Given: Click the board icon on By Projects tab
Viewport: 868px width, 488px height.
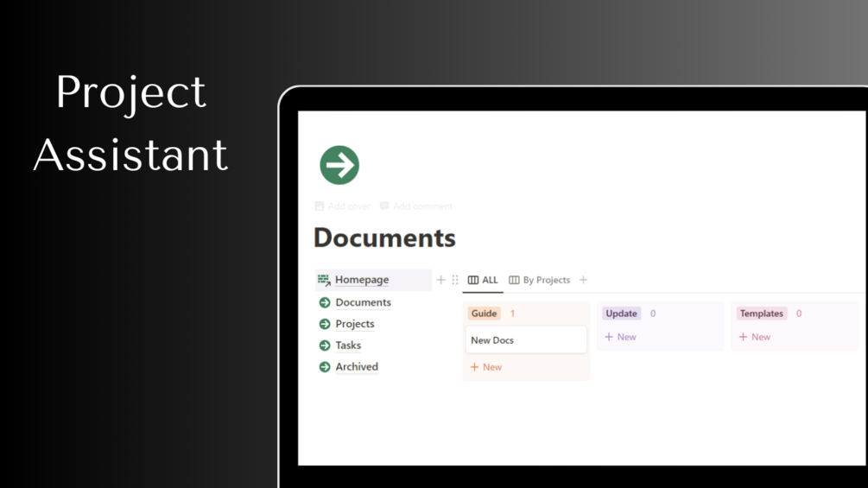Looking at the screenshot, I should (514, 280).
